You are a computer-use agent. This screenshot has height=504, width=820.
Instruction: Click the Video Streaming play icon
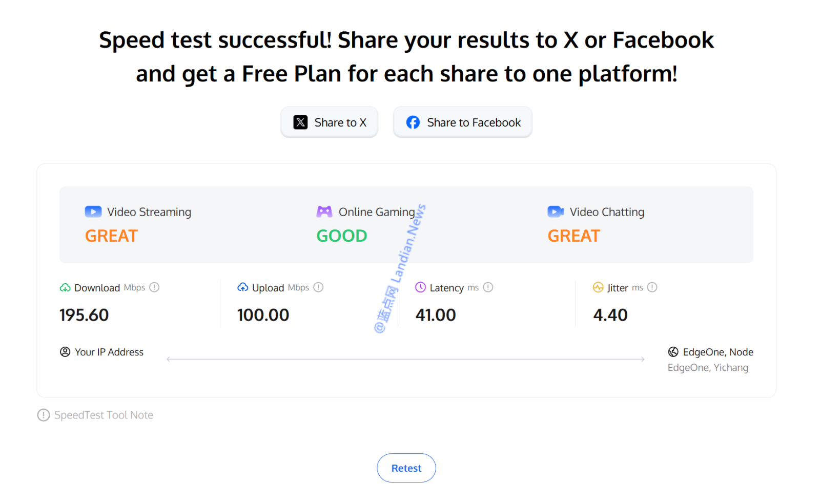click(x=93, y=212)
